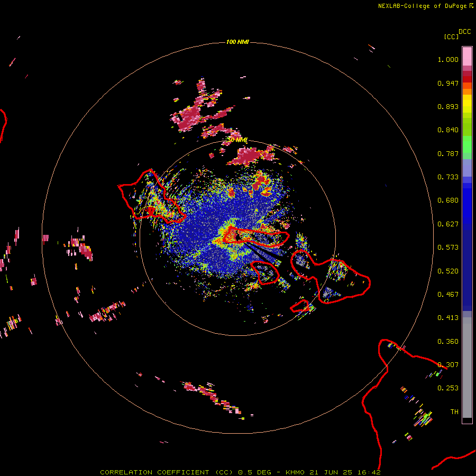Click the TH threshold label

(x=454, y=412)
